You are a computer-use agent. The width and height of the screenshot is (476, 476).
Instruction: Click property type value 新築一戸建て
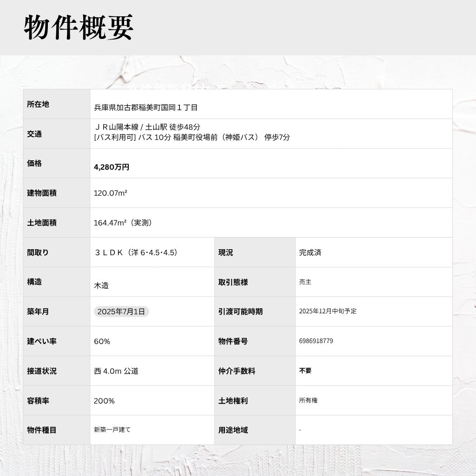pos(112,430)
